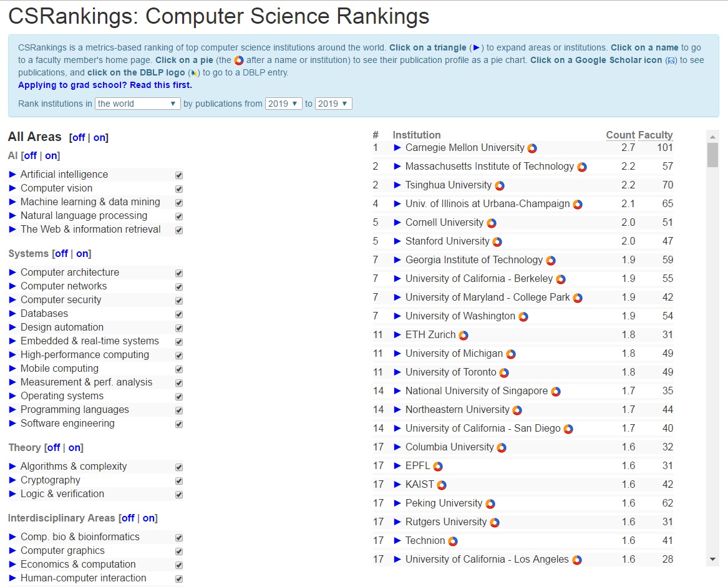Show EPFL publication pie icon
The width and height of the screenshot is (728, 587).
438,466
